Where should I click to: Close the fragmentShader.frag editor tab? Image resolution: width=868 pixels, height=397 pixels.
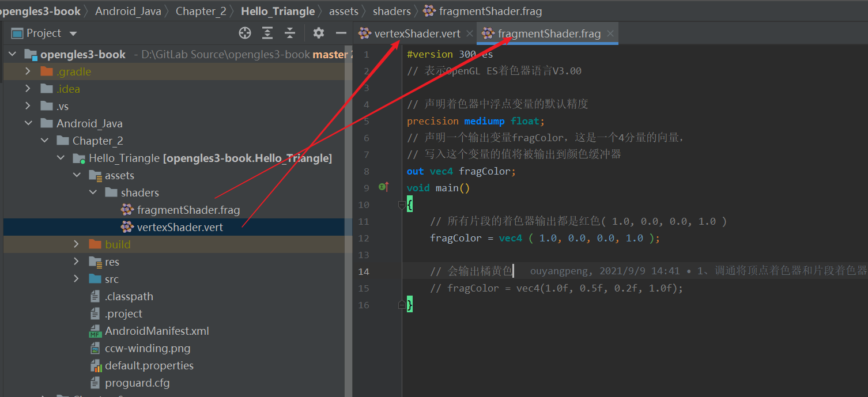610,34
